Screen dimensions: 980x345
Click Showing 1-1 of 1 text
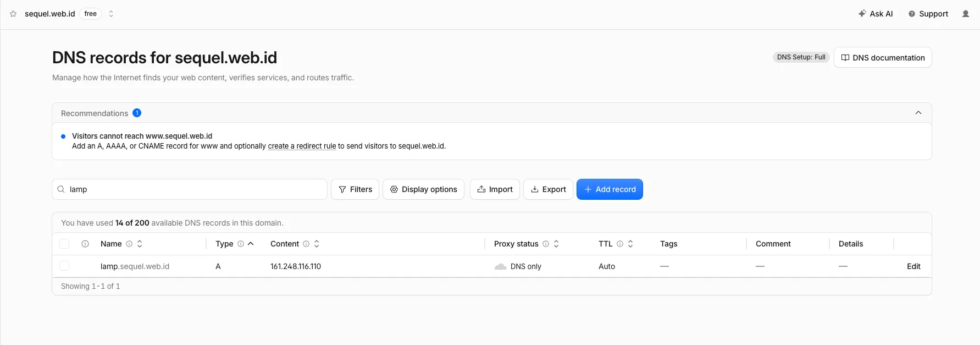pyautogui.click(x=90, y=286)
